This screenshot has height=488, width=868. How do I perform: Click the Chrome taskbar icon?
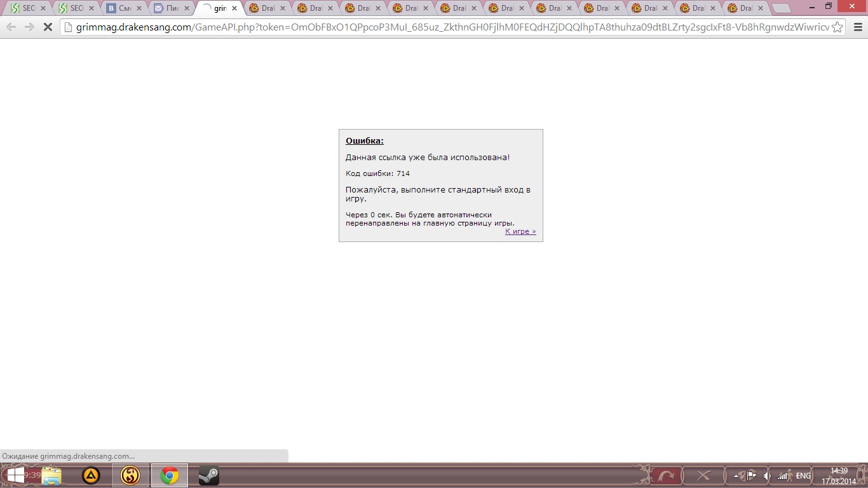(169, 475)
